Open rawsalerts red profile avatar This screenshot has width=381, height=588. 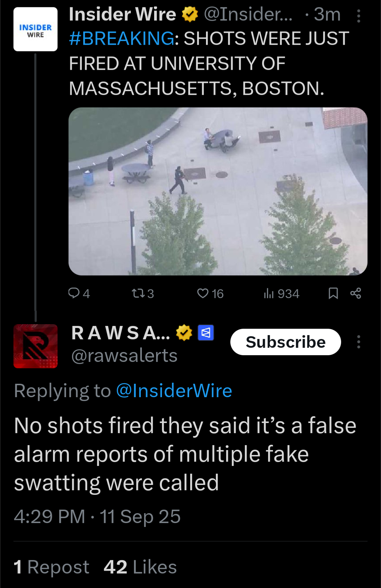(35, 346)
